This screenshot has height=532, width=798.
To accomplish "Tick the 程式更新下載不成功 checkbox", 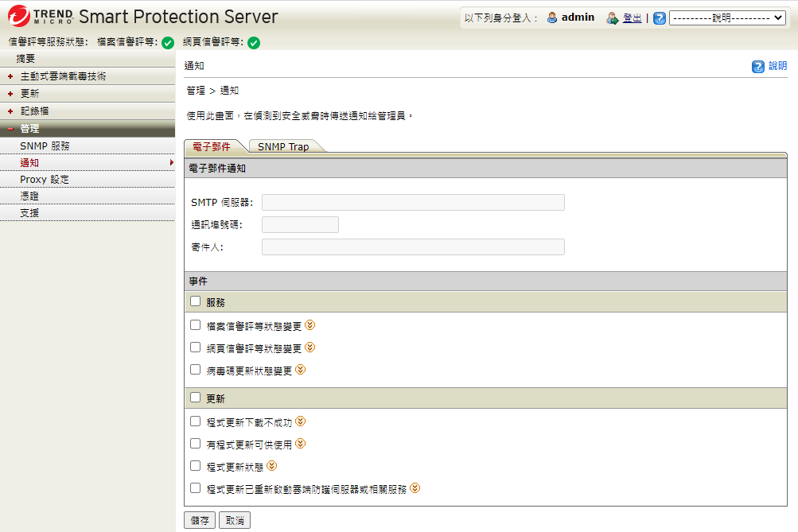I will tap(196, 421).
